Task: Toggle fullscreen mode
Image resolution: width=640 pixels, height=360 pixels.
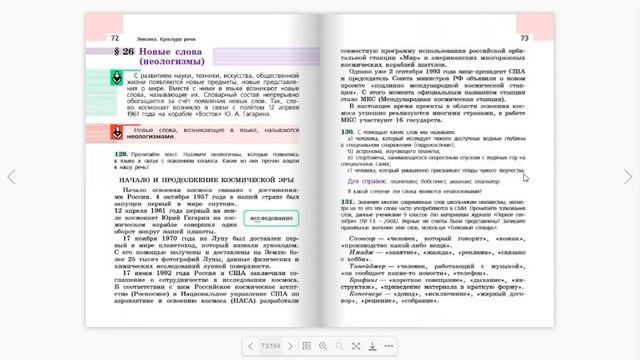Action: click(356, 346)
